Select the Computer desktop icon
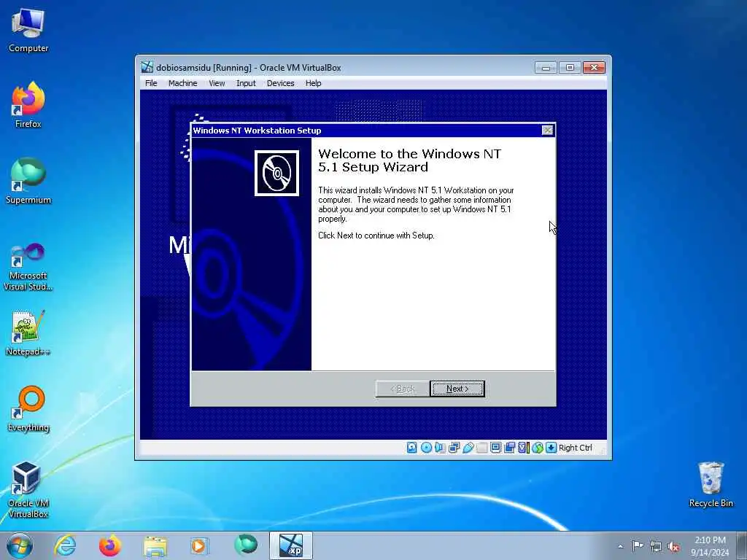The image size is (747, 560). click(28, 31)
